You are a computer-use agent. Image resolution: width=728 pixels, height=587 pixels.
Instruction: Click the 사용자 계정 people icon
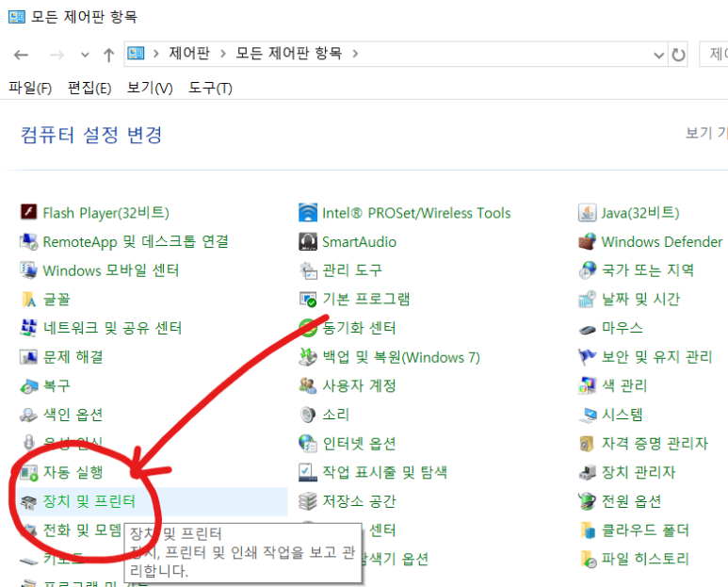[308, 386]
